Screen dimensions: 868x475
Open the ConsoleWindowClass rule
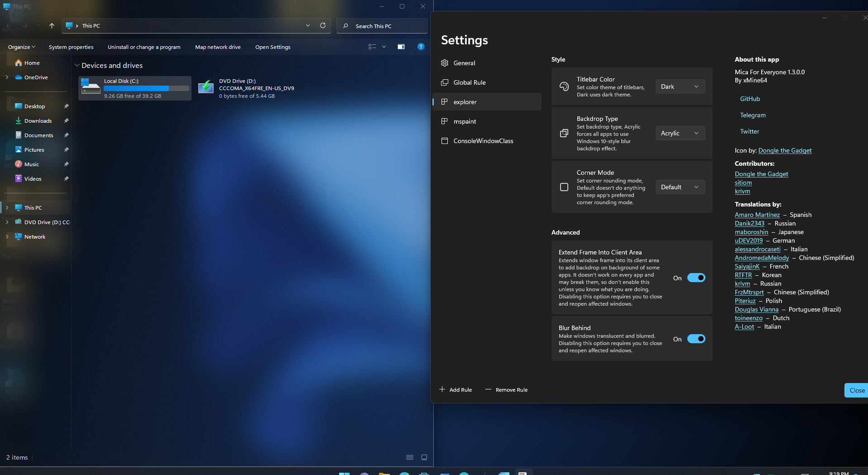[483, 141]
